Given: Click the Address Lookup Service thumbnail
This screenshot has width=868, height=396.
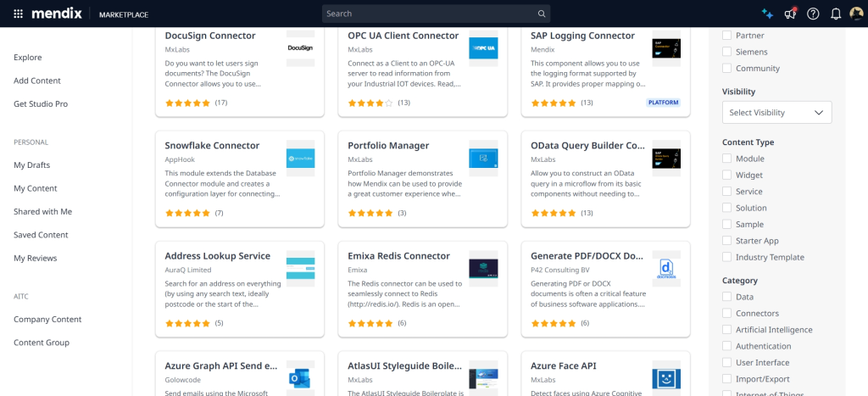Looking at the screenshot, I should coord(301,269).
